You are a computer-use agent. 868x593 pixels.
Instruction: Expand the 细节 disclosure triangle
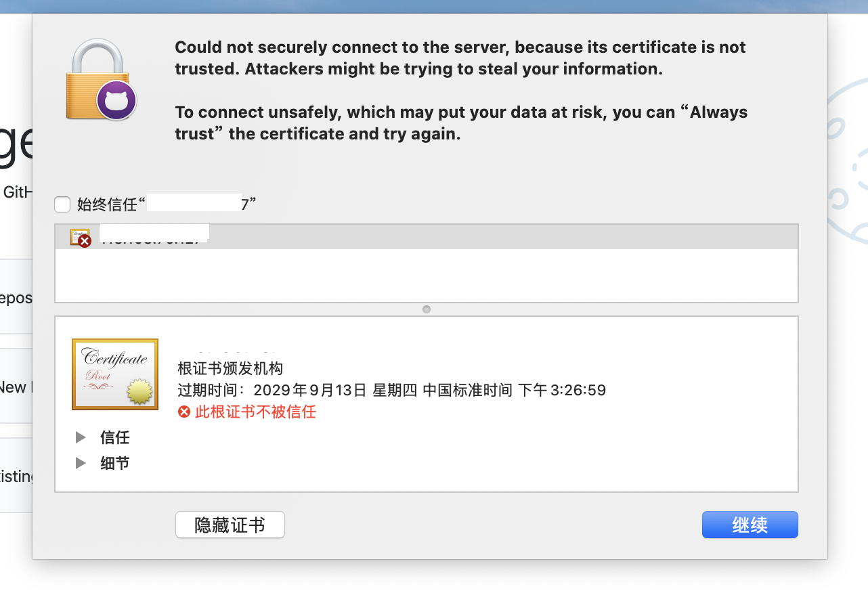(81, 463)
